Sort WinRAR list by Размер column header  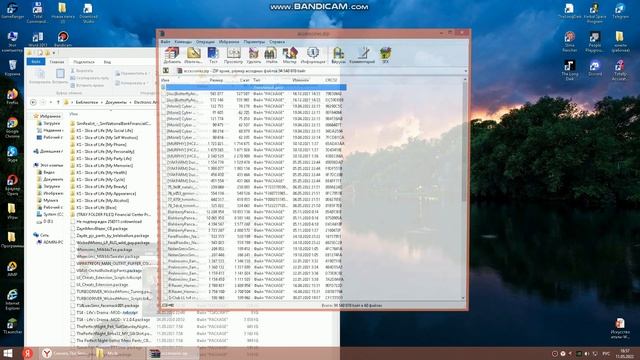click(x=217, y=80)
